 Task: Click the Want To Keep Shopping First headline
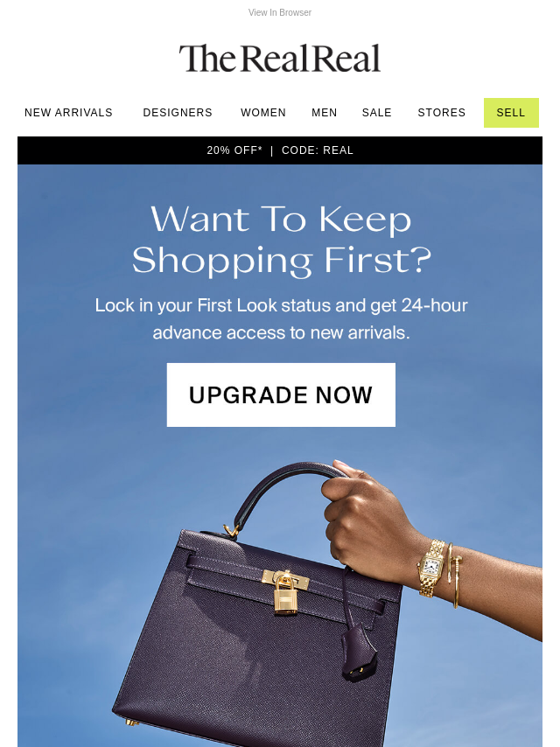(281, 240)
